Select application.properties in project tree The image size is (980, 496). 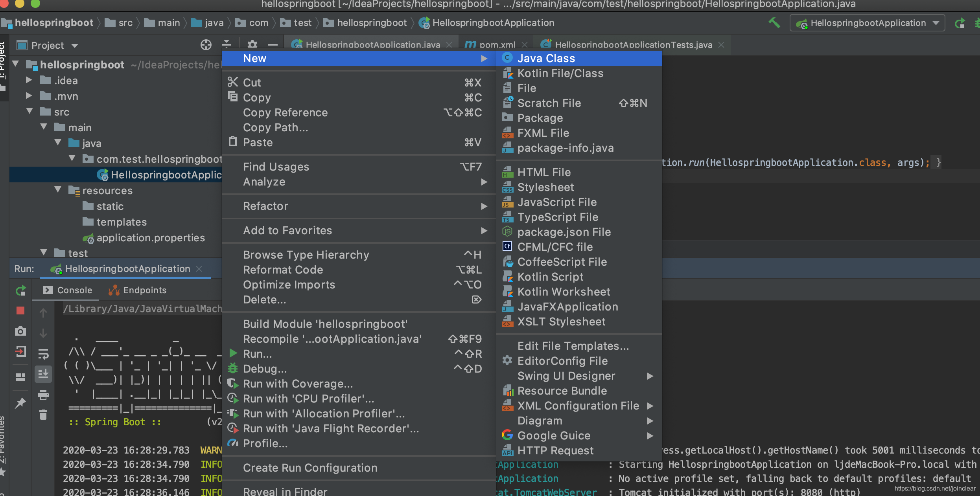(x=144, y=238)
